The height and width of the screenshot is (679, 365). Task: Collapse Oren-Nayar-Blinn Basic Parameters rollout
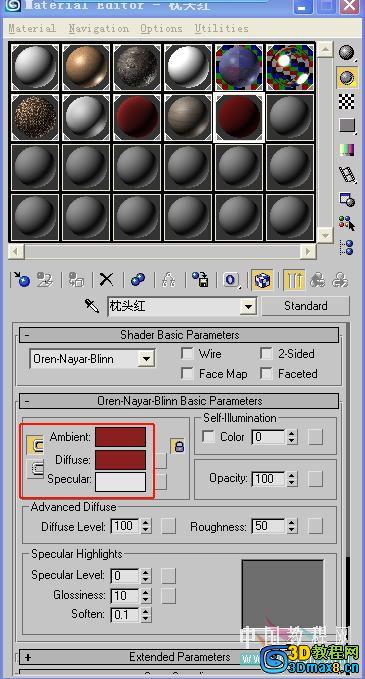click(x=179, y=401)
